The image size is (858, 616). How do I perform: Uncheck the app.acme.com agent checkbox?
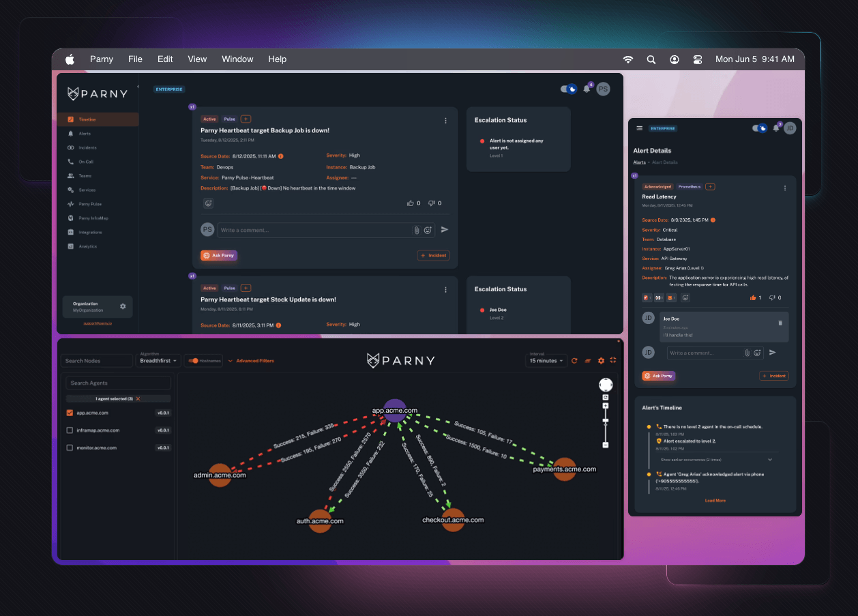70,413
